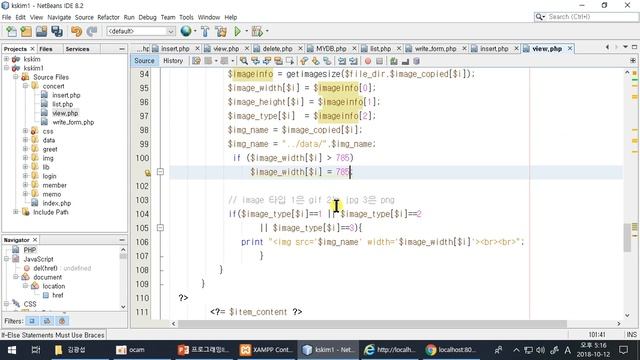Select insert.php in the concert folder
This screenshot has height=360, width=640.
point(66,95)
